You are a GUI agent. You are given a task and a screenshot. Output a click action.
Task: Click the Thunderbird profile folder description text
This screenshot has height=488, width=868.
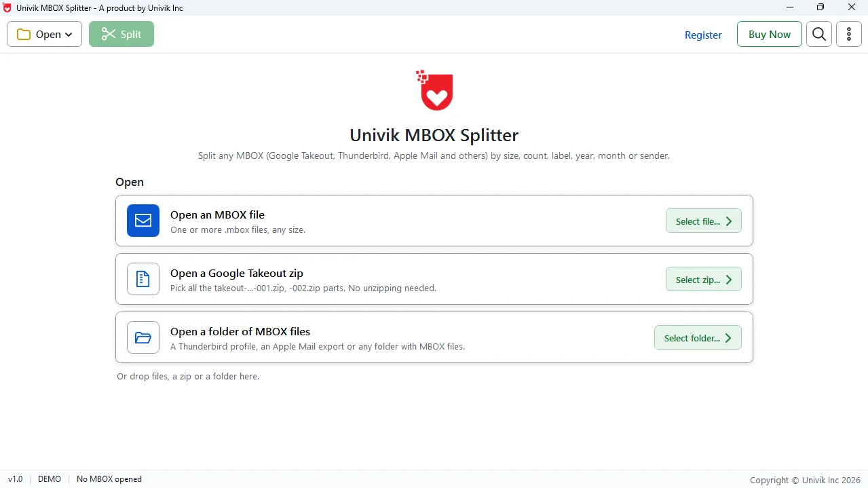318,346
